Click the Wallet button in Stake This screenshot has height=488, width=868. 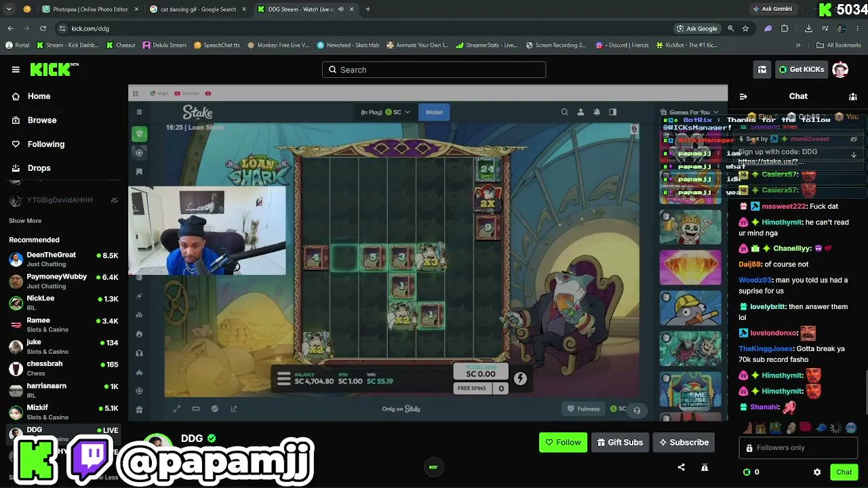pos(434,112)
